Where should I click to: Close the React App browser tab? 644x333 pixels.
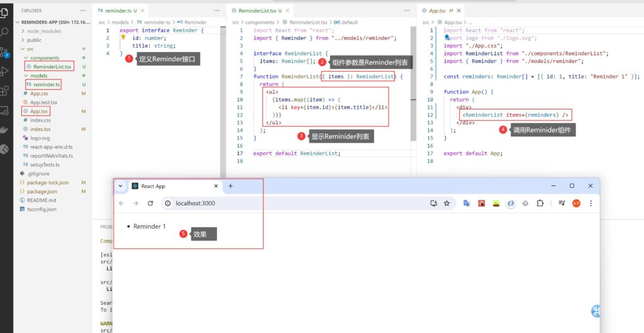216,186
